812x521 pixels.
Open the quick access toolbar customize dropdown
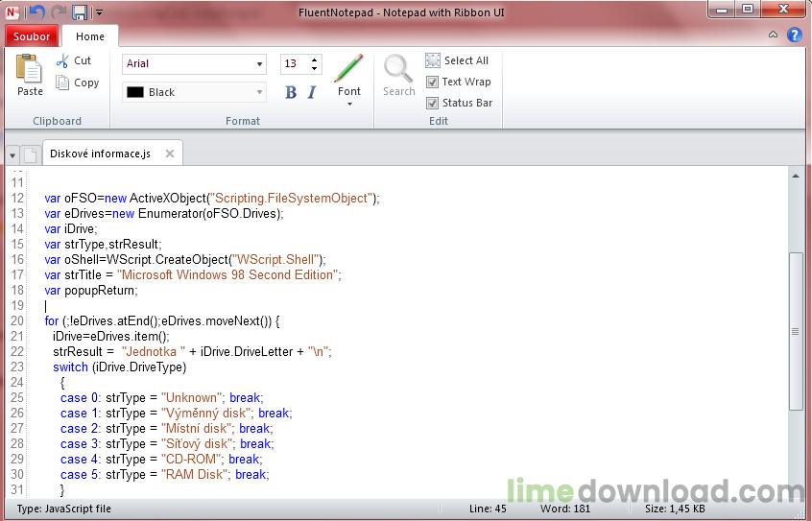100,12
